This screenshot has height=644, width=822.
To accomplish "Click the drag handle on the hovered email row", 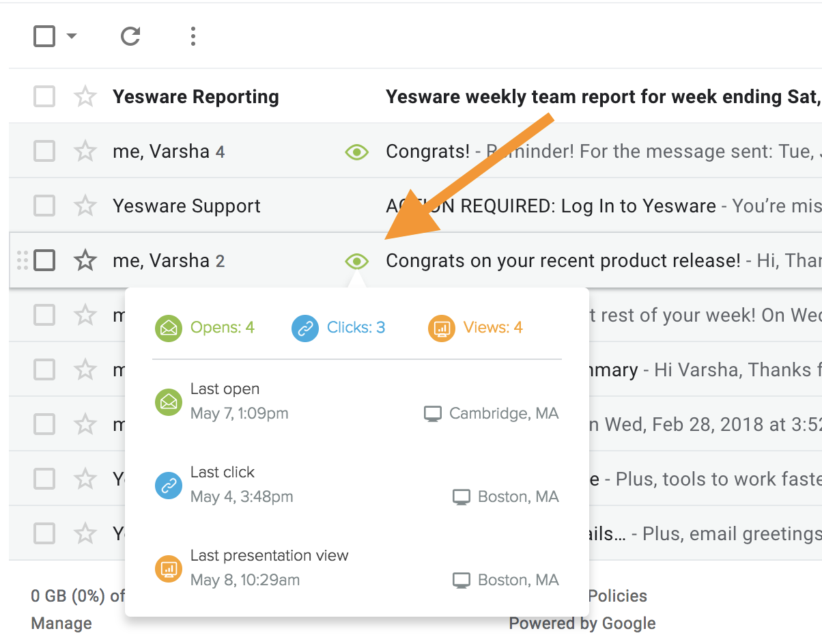I will (22, 260).
